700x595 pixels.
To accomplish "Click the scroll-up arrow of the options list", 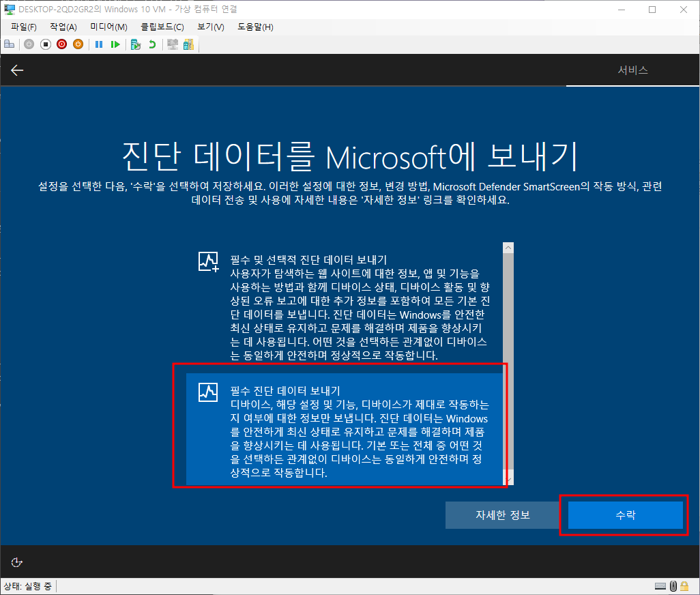I will pos(508,248).
